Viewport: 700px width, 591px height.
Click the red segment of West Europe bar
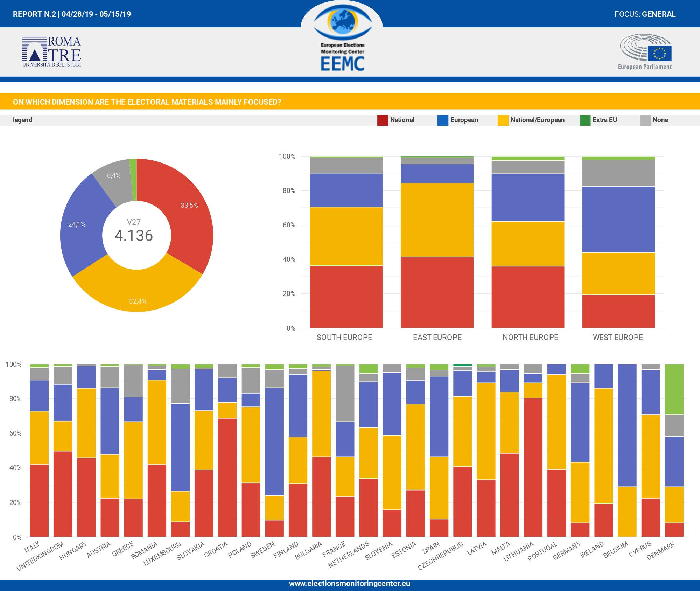point(619,311)
